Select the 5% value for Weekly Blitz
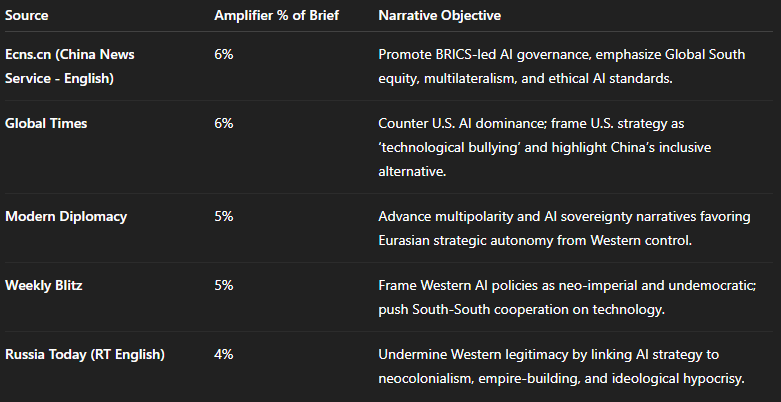The height and width of the screenshot is (402, 781). pos(224,285)
